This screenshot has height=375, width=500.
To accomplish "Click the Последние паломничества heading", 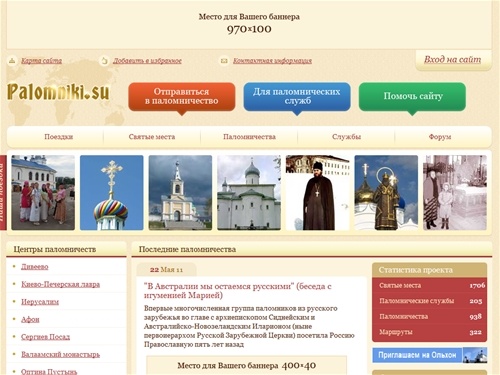I will coord(187,249).
